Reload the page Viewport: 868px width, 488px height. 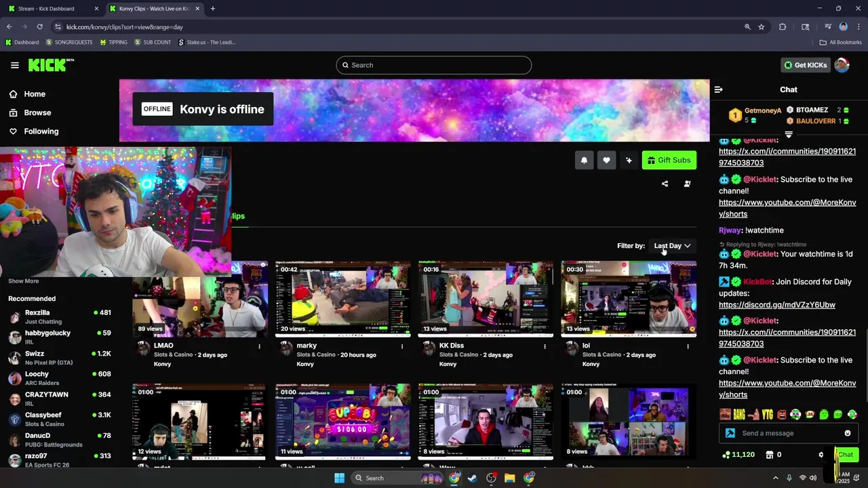point(40,26)
